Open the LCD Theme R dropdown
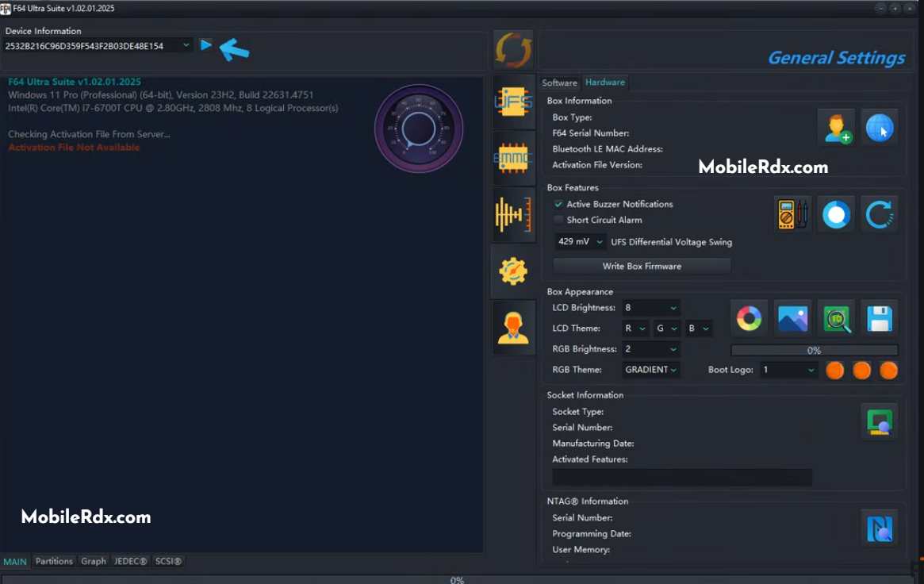This screenshot has width=924, height=584. [635, 328]
